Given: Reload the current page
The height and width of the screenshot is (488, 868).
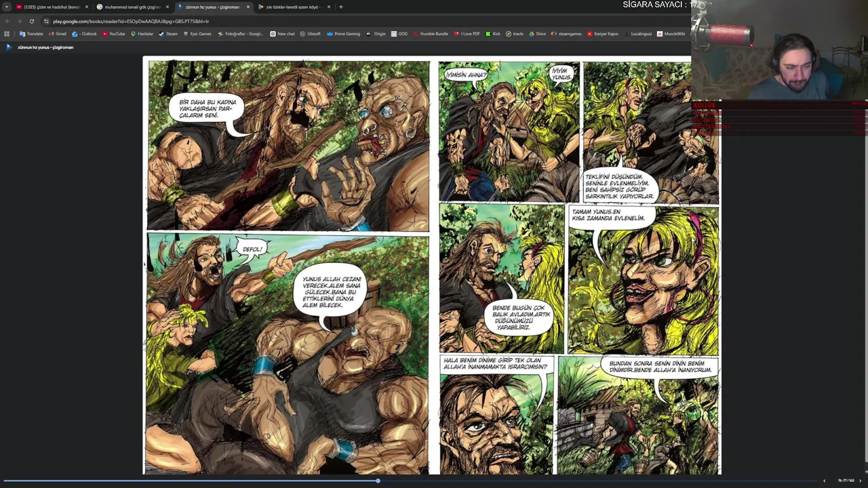Looking at the screenshot, I should tap(31, 21).
